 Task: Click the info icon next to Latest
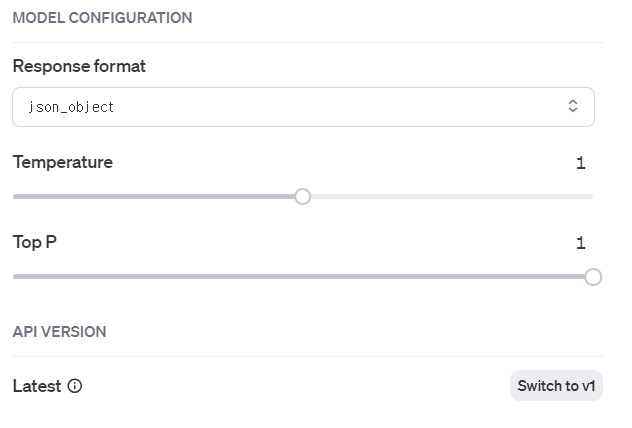(x=75, y=386)
